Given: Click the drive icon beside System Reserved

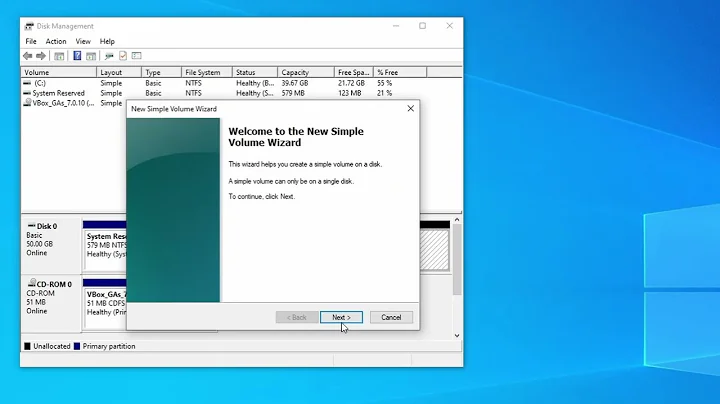Looking at the screenshot, I should pos(27,93).
